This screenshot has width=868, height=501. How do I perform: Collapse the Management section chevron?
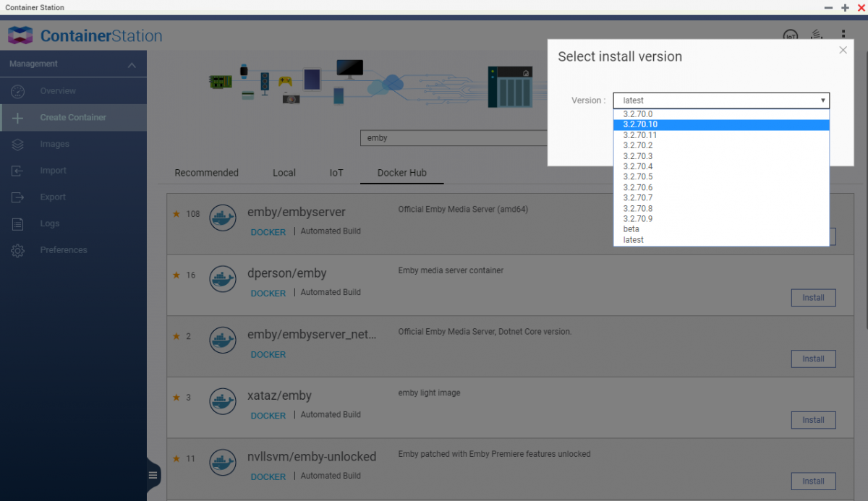coord(132,65)
